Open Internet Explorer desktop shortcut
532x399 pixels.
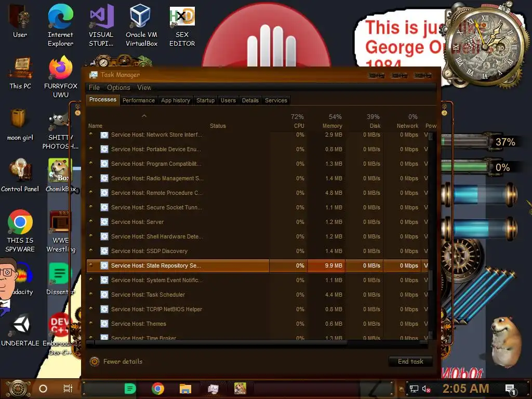tap(60, 25)
